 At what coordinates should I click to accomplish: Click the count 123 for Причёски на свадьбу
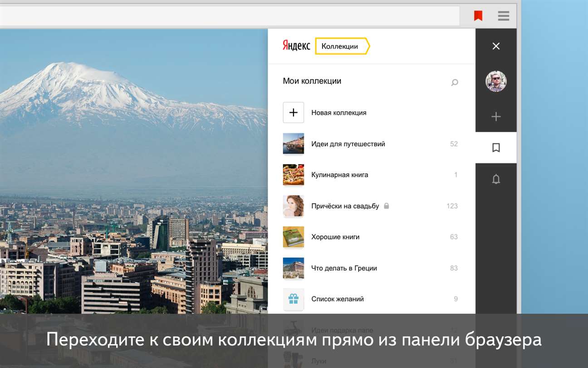(452, 206)
